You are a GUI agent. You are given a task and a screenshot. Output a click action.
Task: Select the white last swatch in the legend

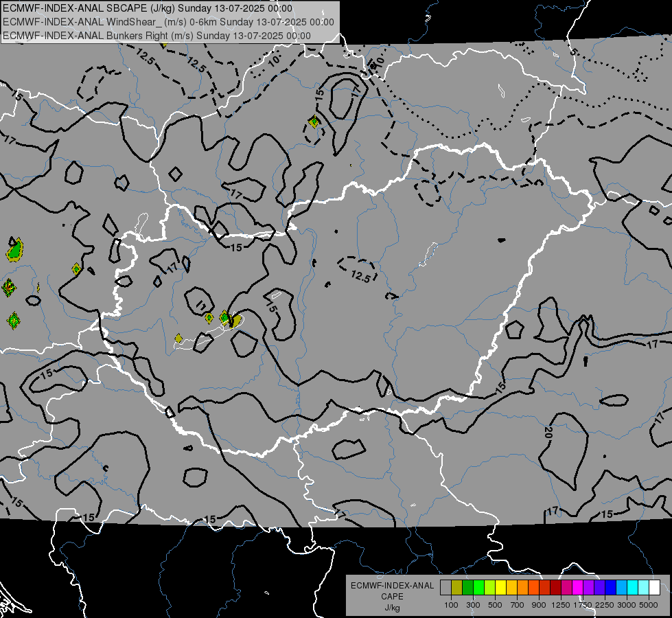(x=654, y=588)
